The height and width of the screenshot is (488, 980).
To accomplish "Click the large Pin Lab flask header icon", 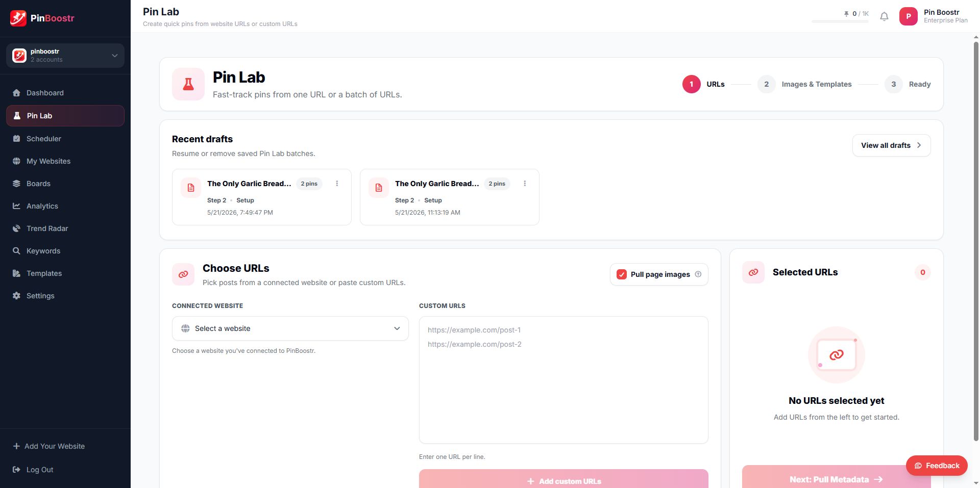I will click(188, 84).
